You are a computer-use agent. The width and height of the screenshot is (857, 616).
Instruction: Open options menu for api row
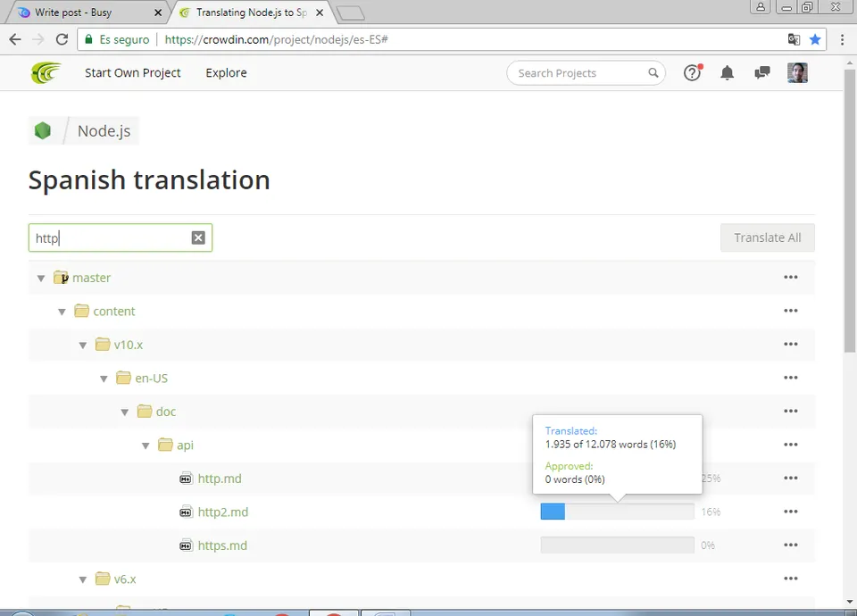pyautogui.click(x=790, y=445)
